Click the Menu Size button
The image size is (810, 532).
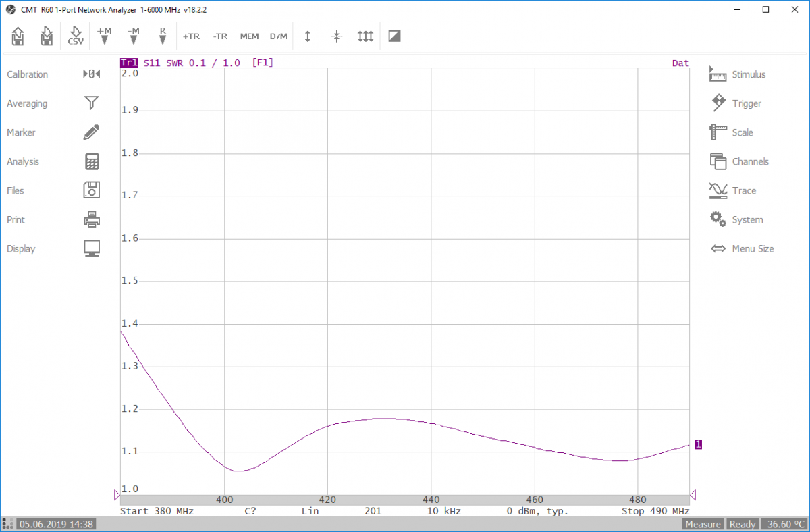(x=742, y=248)
